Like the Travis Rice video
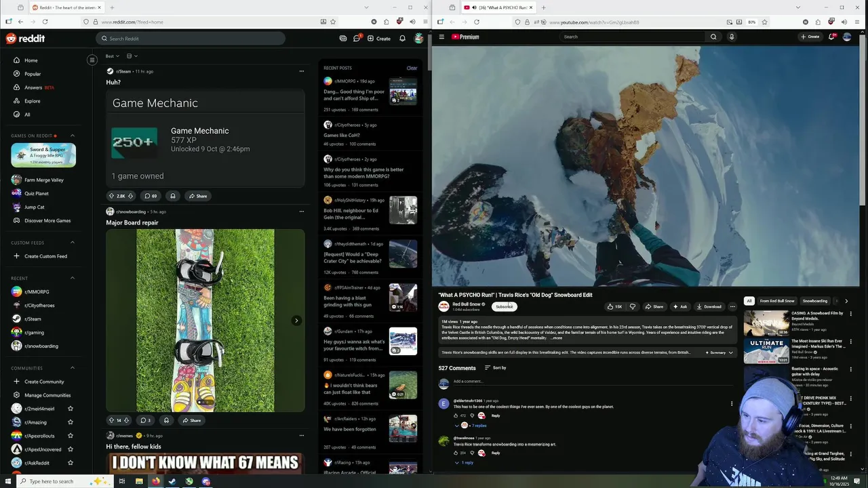Screen dimensions: 868x488 (x=614, y=306)
